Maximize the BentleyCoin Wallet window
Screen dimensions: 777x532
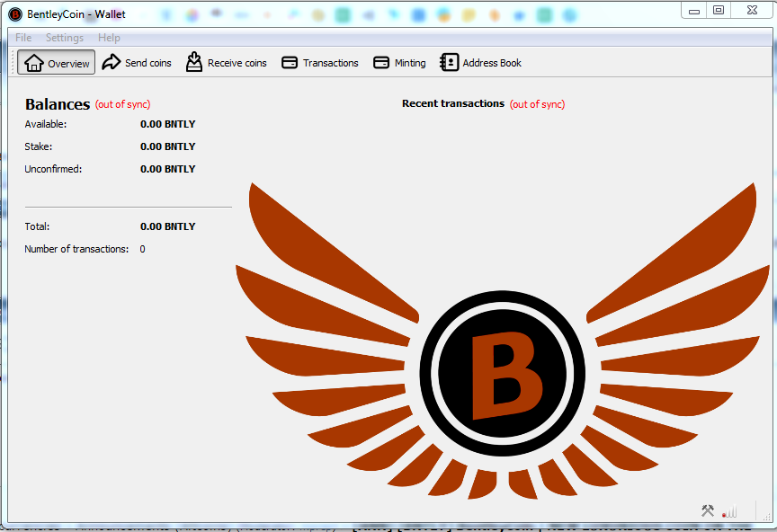(x=718, y=11)
